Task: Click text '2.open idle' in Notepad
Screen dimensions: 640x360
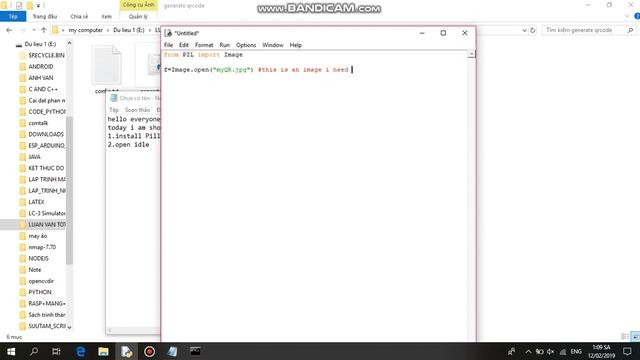Action: 128,144
